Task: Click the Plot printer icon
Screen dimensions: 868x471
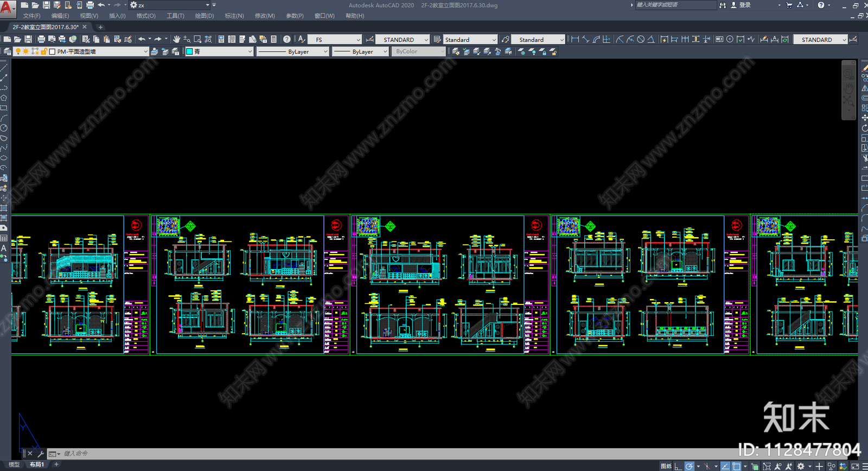Action: point(41,39)
